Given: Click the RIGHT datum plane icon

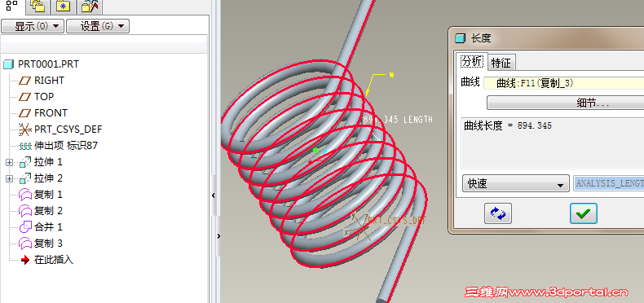Looking at the screenshot, I should click(x=25, y=81).
